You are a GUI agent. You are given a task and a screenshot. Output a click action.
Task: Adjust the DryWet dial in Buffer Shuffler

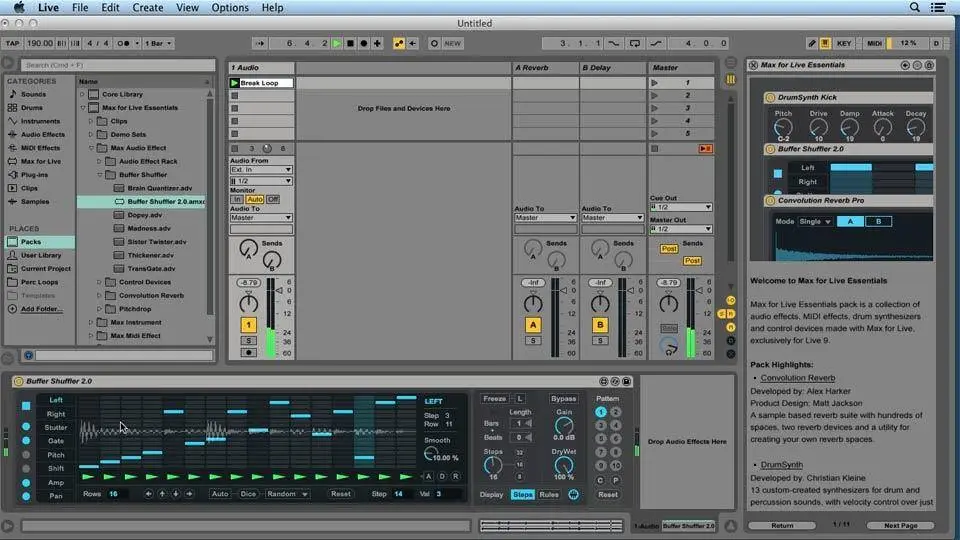pyautogui.click(x=563, y=465)
